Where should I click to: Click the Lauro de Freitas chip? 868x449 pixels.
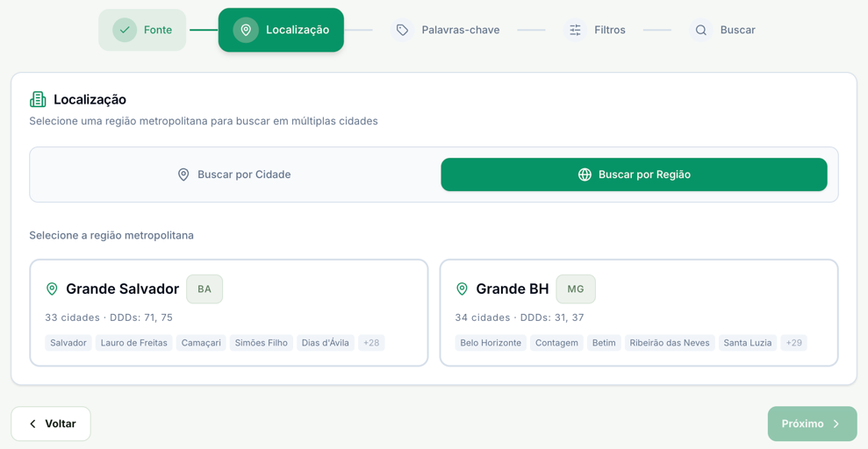click(134, 343)
